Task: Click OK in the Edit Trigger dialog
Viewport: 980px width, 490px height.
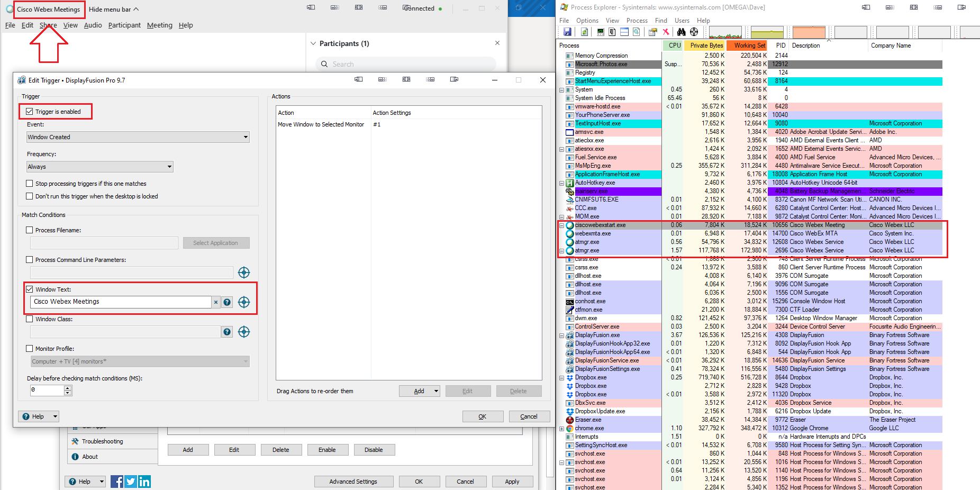Action: pyautogui.click(x=483, y=416)
